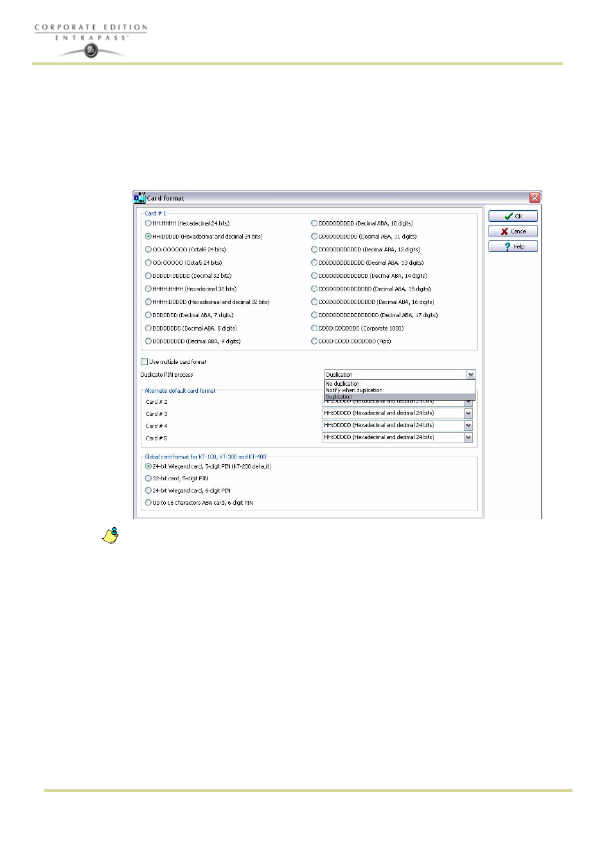The width and height of the screenshot is (613, 868).
Task: Choose OO:OOOOOO Octal6 24 bits option
Action: pos(148,249)
